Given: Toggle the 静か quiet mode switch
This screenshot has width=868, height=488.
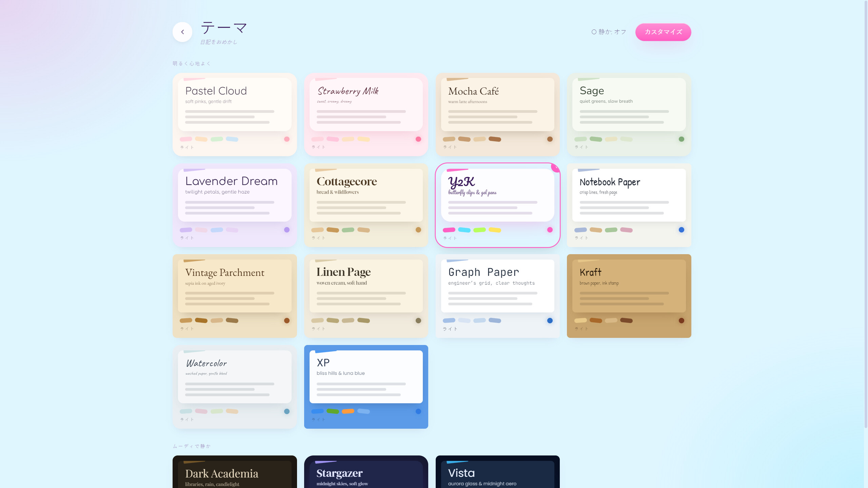Looking at the screenshot, I should coord(609,32).
